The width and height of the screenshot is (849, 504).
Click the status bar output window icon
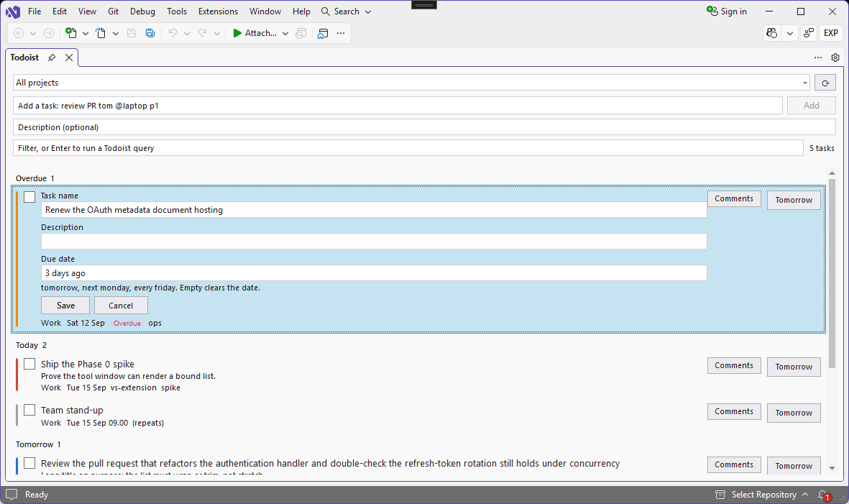[x=12, y=494]
